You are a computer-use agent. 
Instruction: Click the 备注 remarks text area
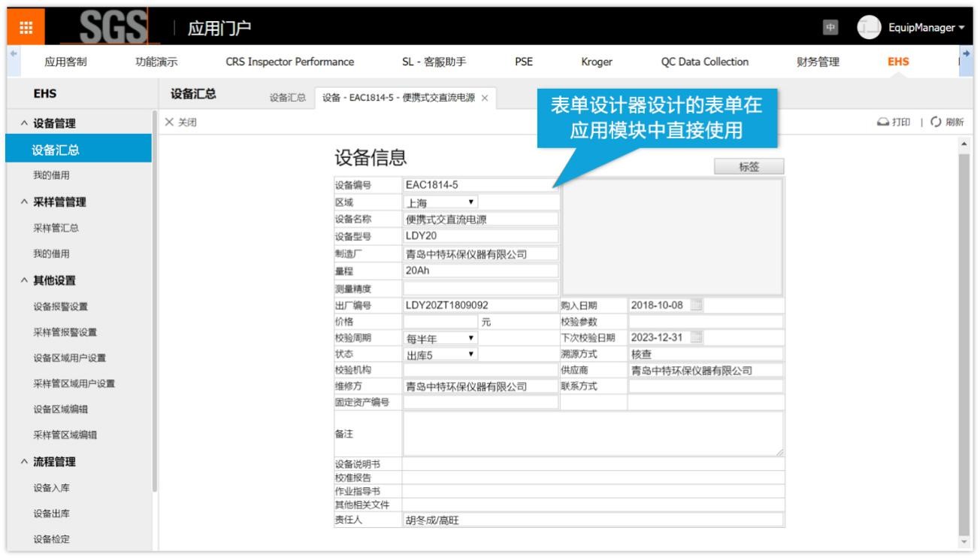593,433
